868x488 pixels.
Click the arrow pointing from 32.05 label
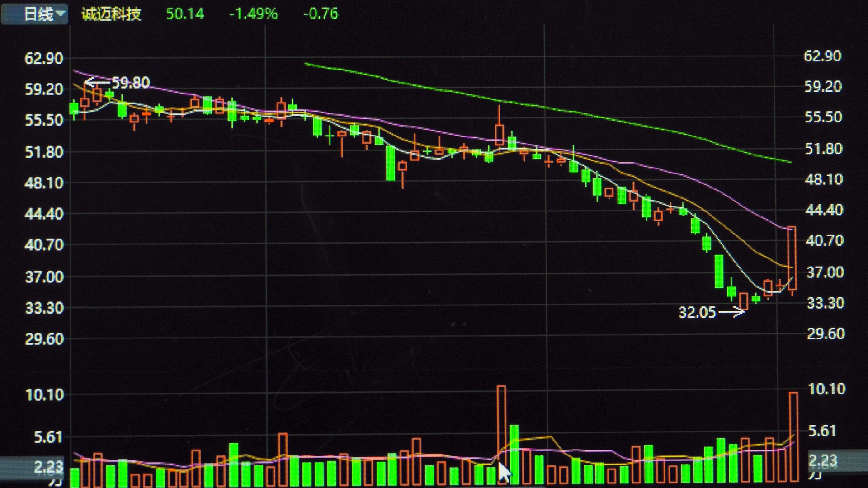[731, 312]
